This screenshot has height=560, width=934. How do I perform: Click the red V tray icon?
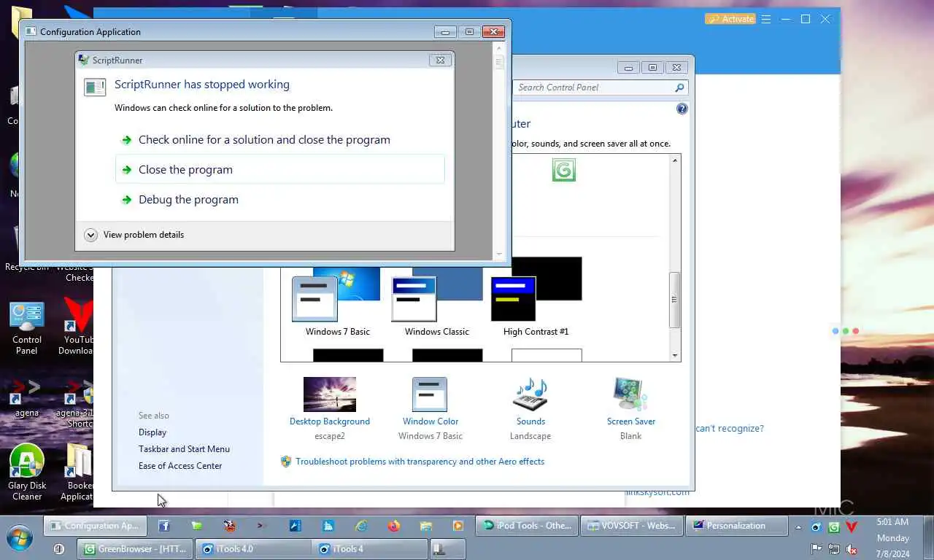pos(851,527)
